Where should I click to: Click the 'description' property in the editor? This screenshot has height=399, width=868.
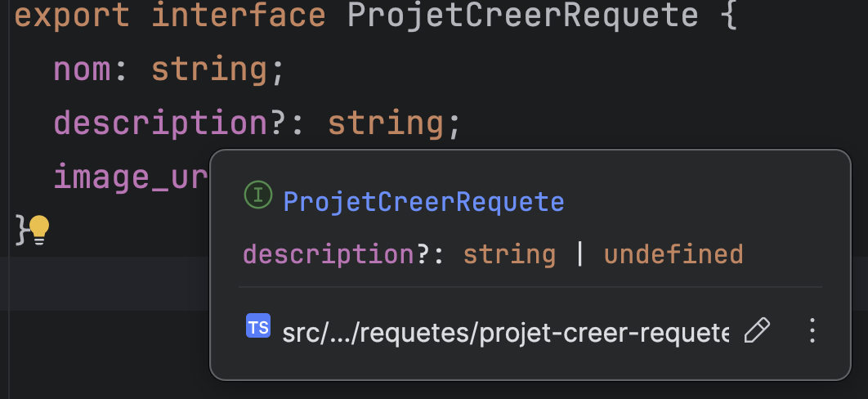click(161, 123)
